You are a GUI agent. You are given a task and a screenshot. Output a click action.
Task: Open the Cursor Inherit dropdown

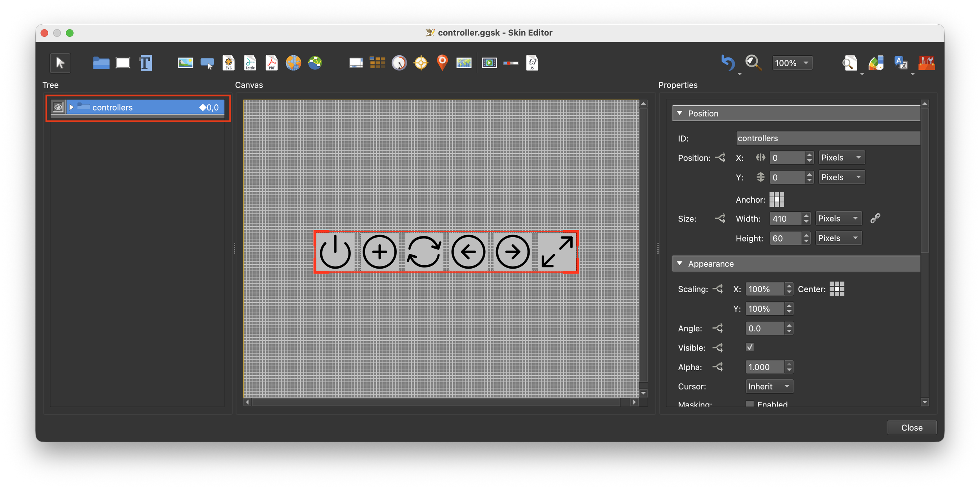769,386
